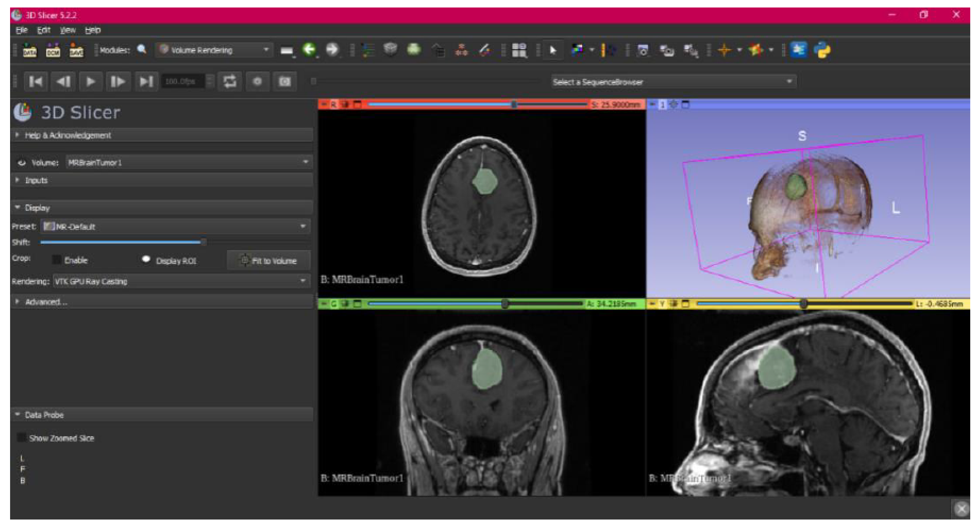The image size is (980, 528).
Task: Expand the Advanced... section
Action: tap(46, 302)
